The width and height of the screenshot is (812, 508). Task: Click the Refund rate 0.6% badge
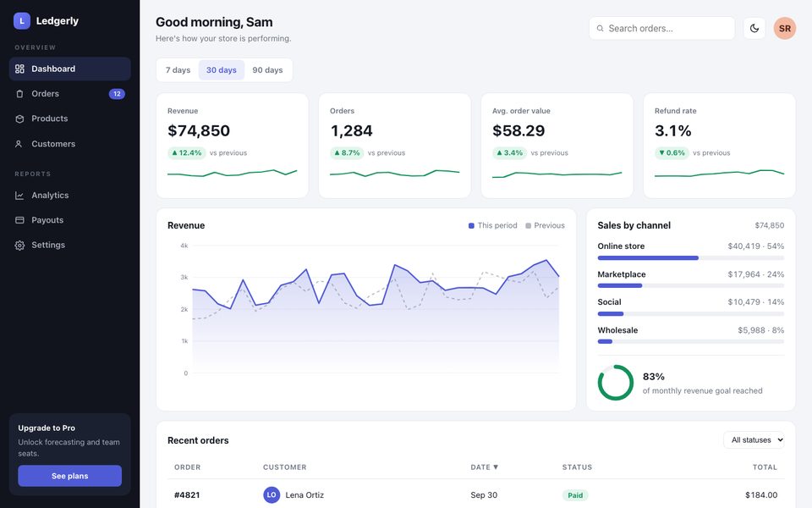tap(672, 153)
